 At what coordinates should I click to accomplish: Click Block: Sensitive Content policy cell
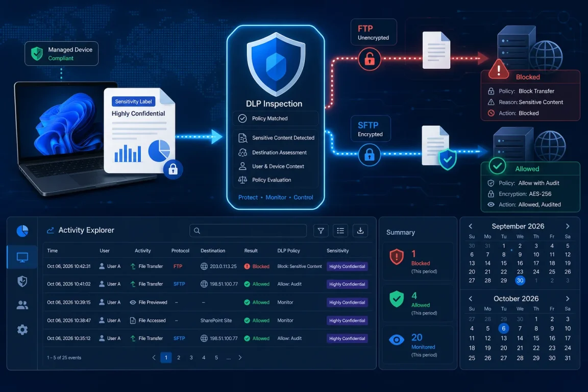(300, 266)
